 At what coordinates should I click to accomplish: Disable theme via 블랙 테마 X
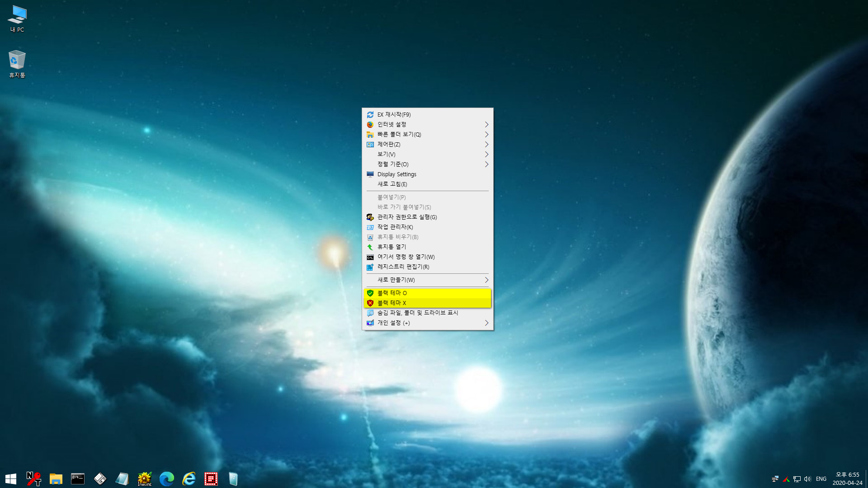(428, 303)
